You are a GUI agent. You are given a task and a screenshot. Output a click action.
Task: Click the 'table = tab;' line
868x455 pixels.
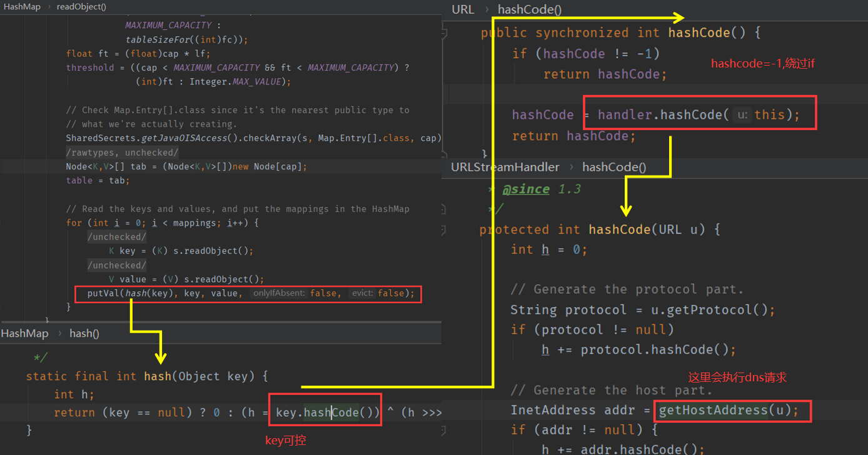(x=98, y=180)
